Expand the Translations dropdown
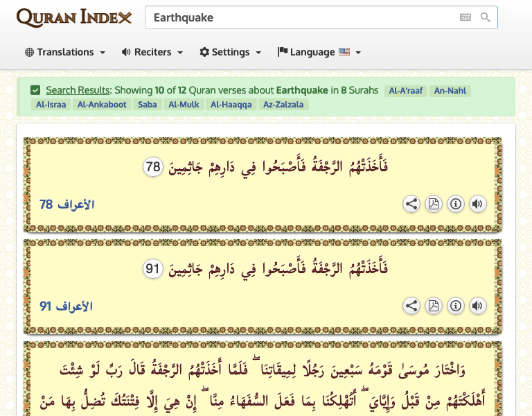The width and height of the screenshot is (532, 416). [x=65, y=52]
